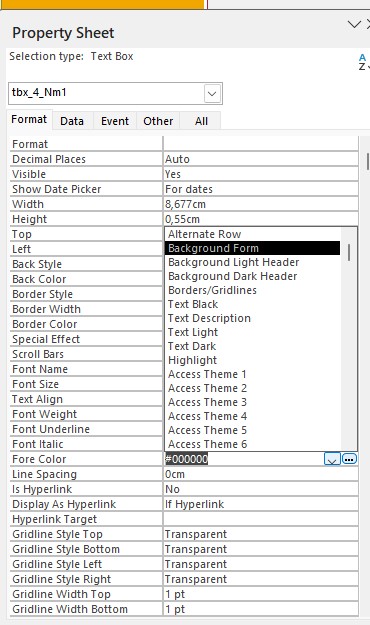
Task: Click Gridline Style Left Transparent value
Action: pyautogui.click(x=261, y=564)
